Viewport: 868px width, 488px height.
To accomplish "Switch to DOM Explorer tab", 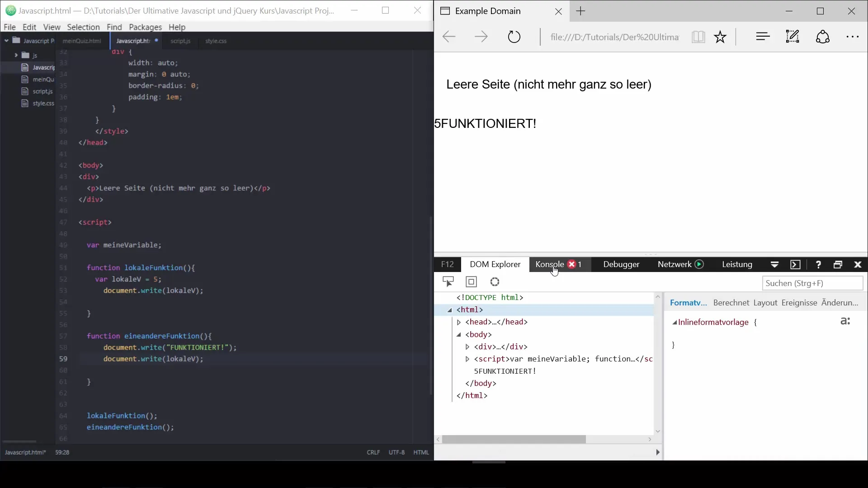I will pyautogui.click(x=495, y=264).
